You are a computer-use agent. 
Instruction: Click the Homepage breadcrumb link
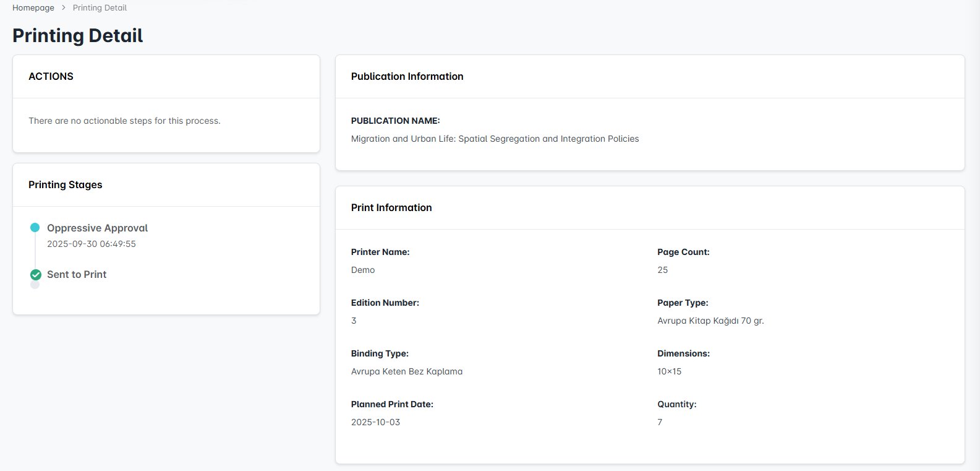click(33, 8)
